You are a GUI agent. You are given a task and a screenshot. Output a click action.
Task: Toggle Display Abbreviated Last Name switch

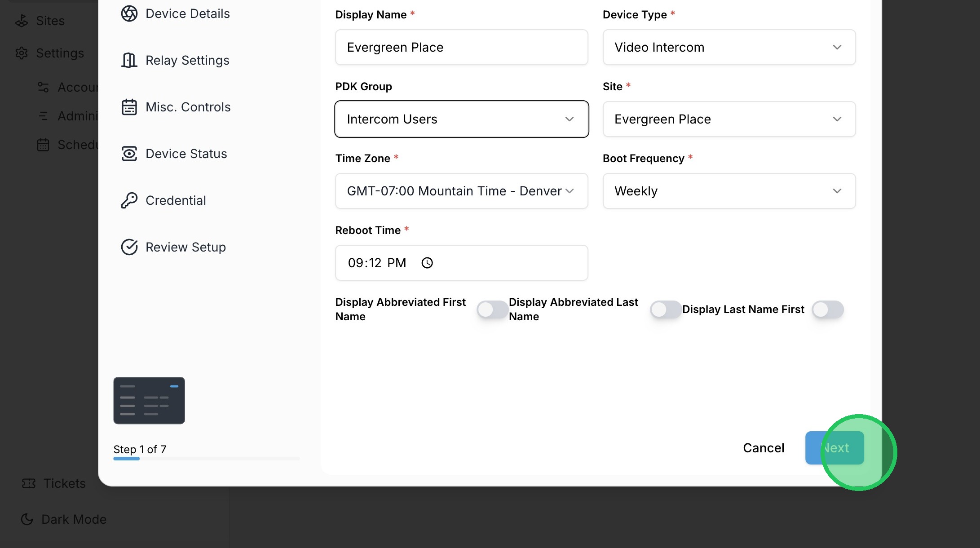point(666,309)
